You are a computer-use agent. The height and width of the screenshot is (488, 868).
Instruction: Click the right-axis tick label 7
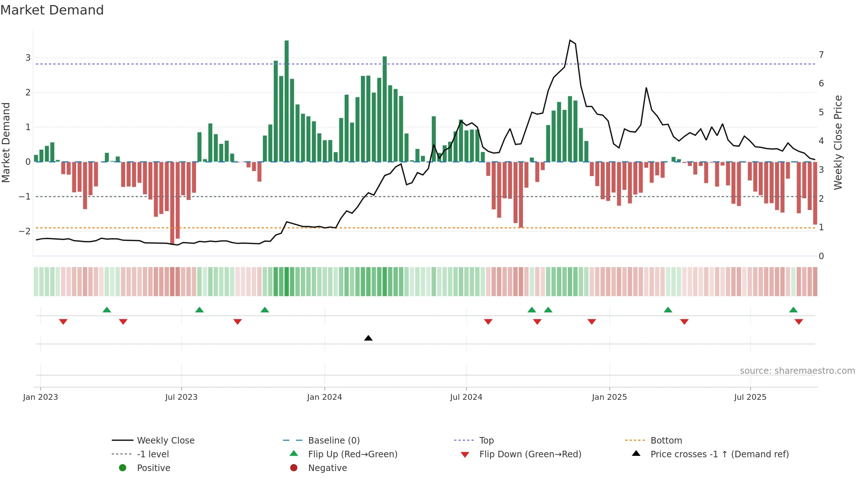coord(821,55)
